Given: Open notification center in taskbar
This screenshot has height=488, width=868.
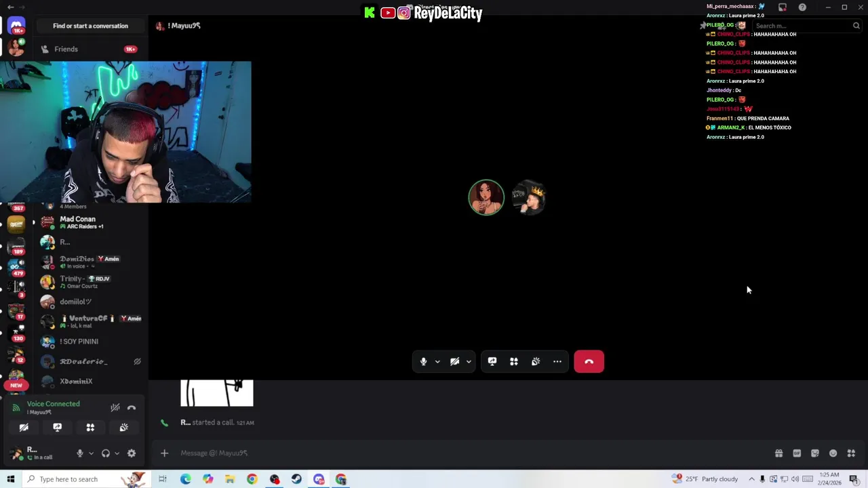Looking at the screenshot, I should tap(853, 479).
